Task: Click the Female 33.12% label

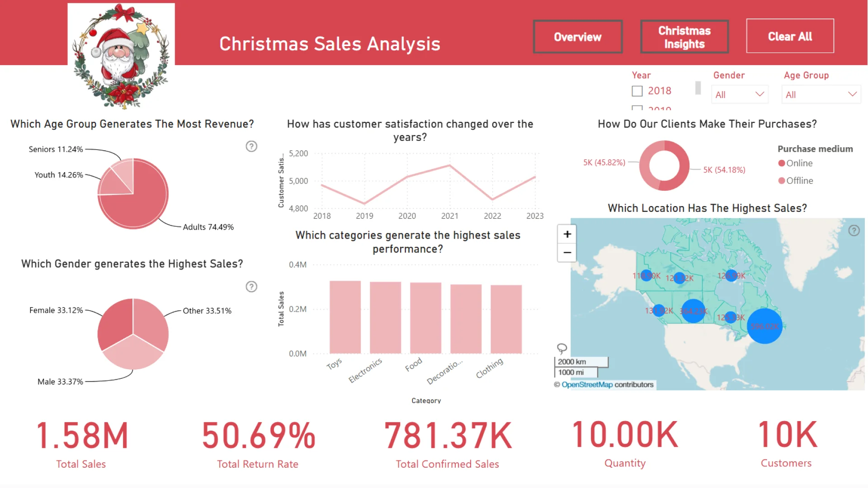Action: tap(56, 310)
